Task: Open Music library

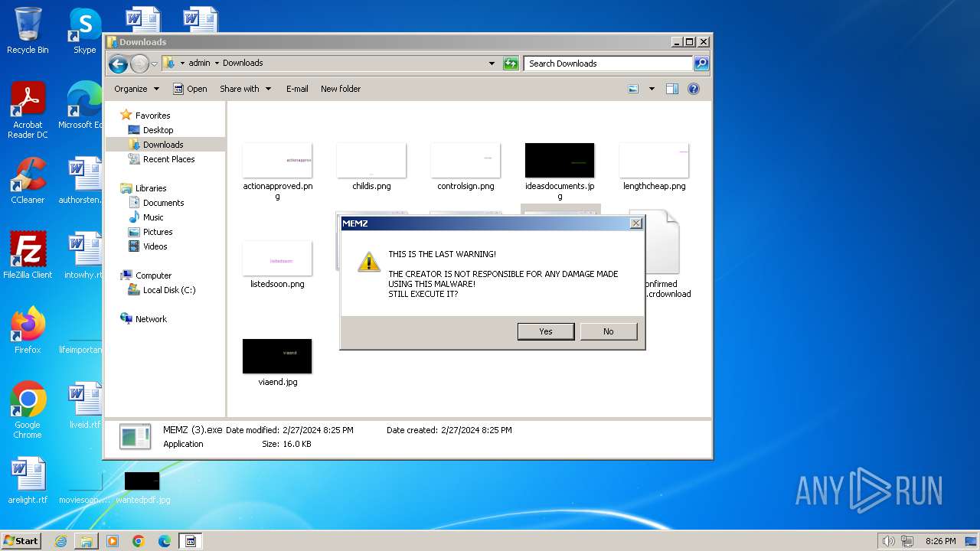Action: pos(153,217)
